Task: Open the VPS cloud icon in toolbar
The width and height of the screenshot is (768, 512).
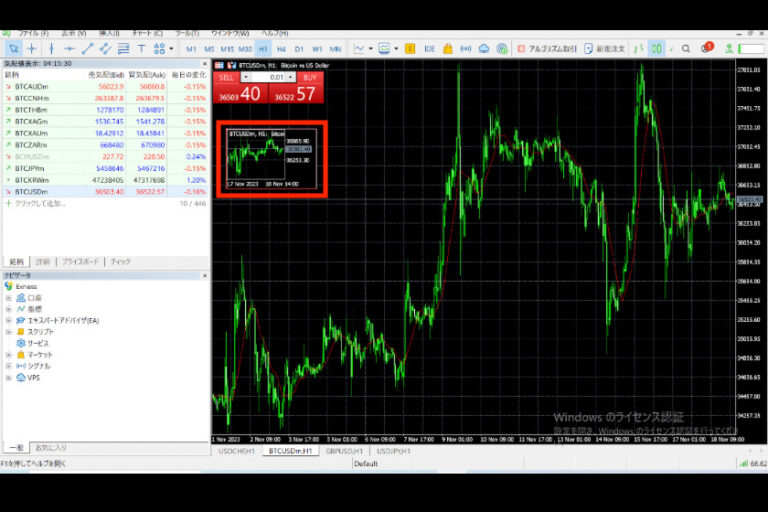Action: [x=484, y=48]
